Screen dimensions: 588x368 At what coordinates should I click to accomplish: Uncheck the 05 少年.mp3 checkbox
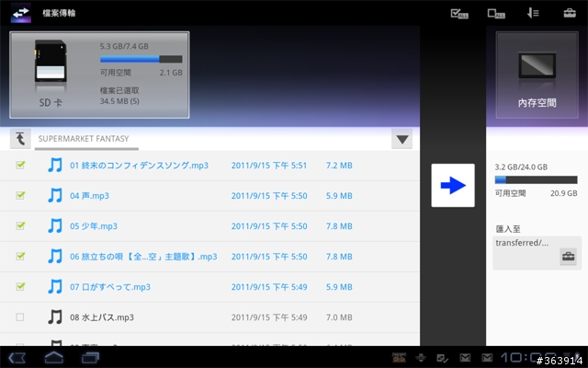tap(20, 225)
